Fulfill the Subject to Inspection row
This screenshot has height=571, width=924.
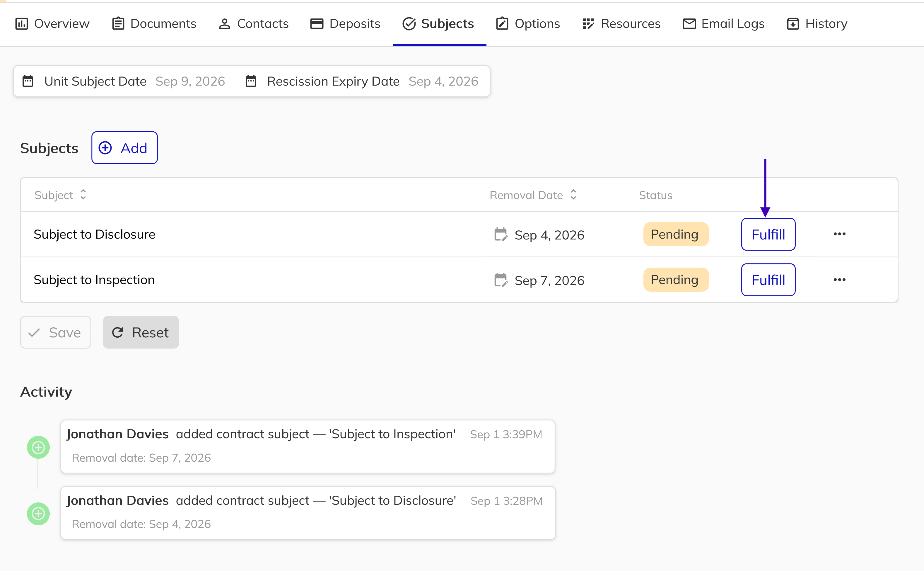(x=768, y=280)
